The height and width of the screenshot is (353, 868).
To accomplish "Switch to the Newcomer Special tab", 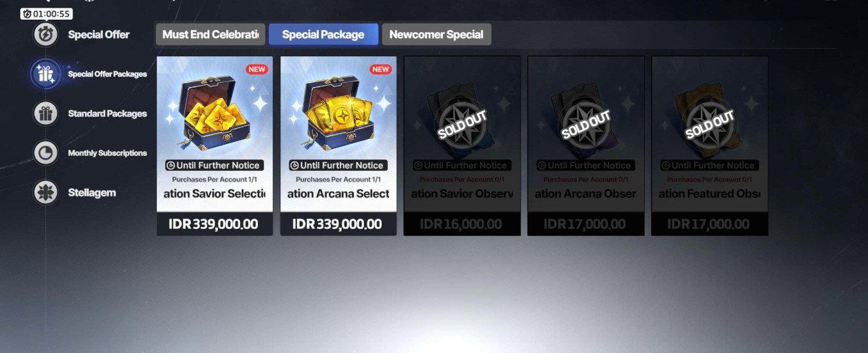I will 437,35.
